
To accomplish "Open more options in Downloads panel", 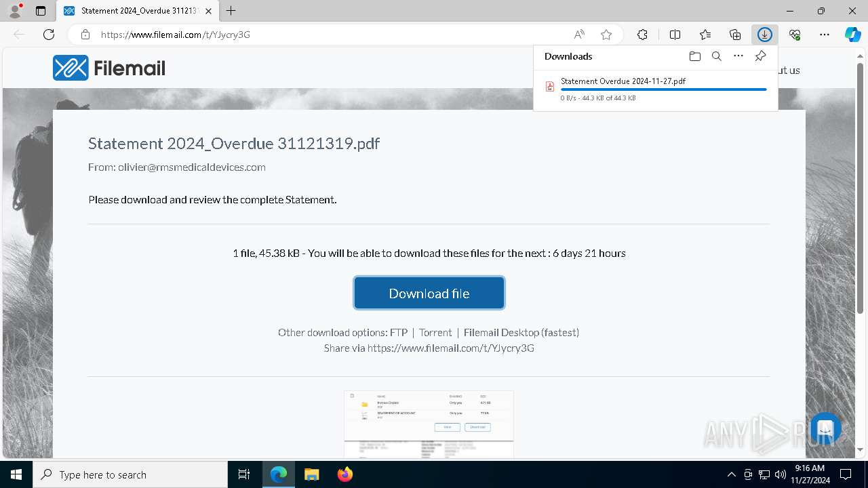I will [738, 56].
